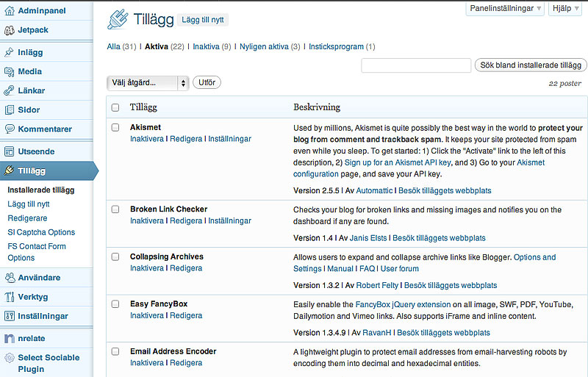Open the Jetpack menu label

(33, 30)
